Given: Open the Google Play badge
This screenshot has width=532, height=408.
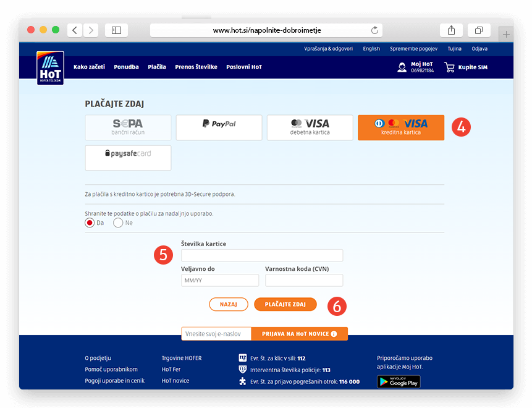Looking at the screenshot, I should 399,381.
